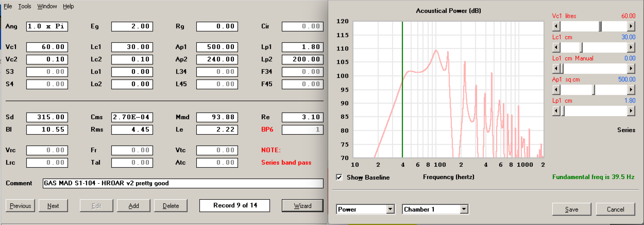Click the Rms field showing 4.45

pyautogui.click(x=132, y=130)
